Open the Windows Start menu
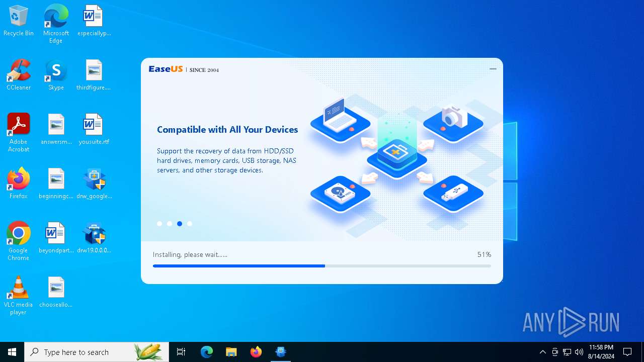This screenshot has width=644, height=362. point(12,352)
